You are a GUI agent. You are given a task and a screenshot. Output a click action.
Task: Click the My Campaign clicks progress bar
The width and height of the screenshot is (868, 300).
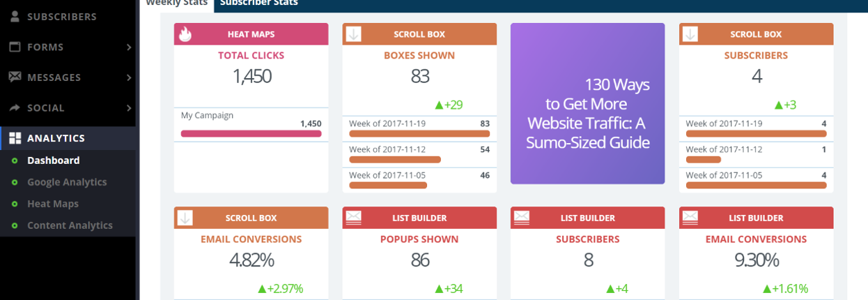click(x=251, y=133)
